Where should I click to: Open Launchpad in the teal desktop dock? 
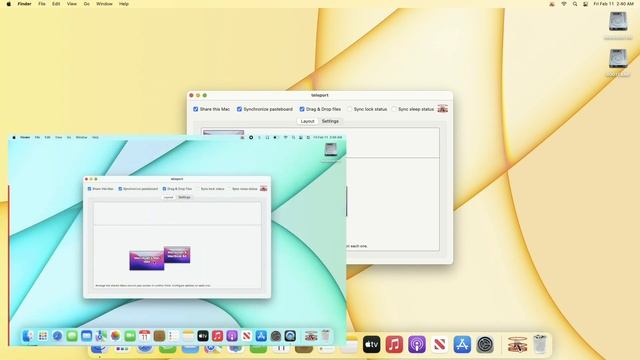pos(43,336)
